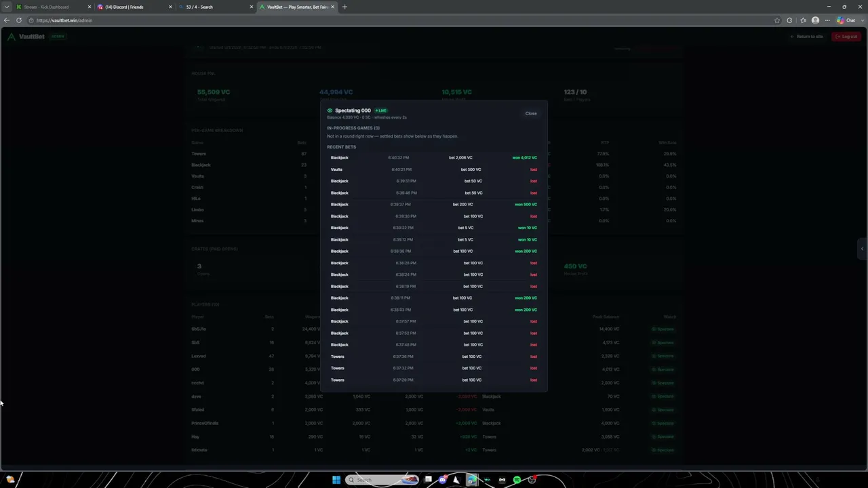Select the Blackjack bet at 6:37:48 PM

tap(434, 345)
